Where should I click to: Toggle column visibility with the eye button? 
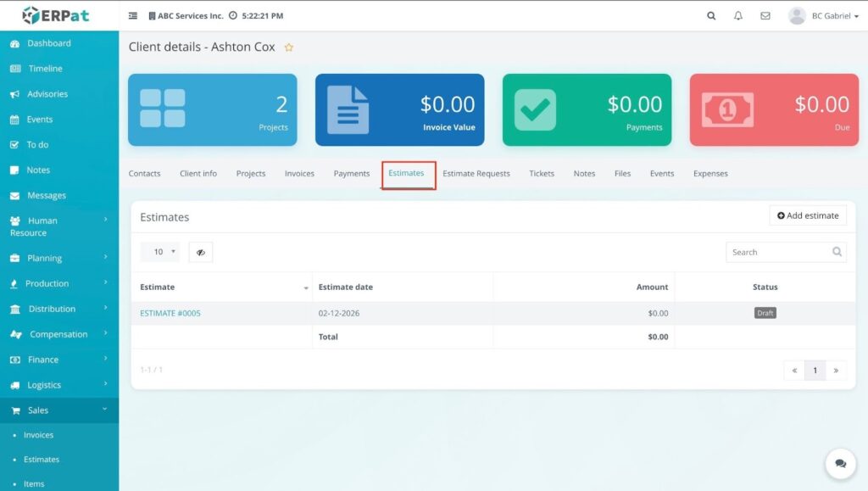201,252
